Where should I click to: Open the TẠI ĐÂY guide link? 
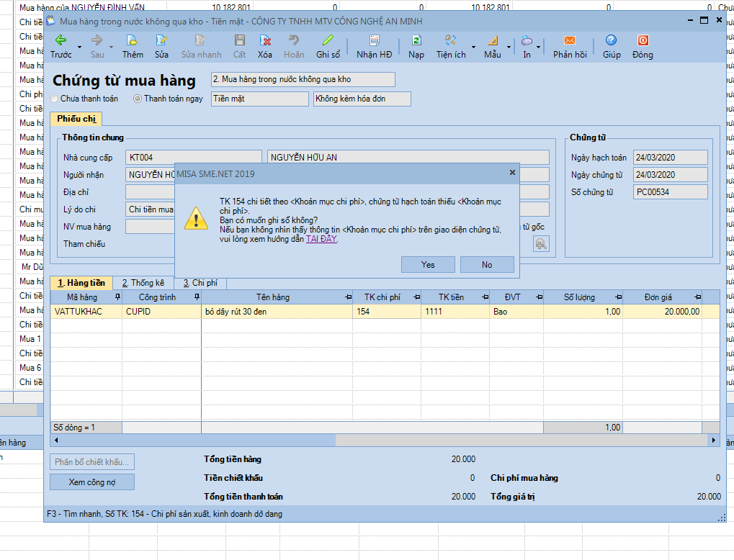(321, 239)
